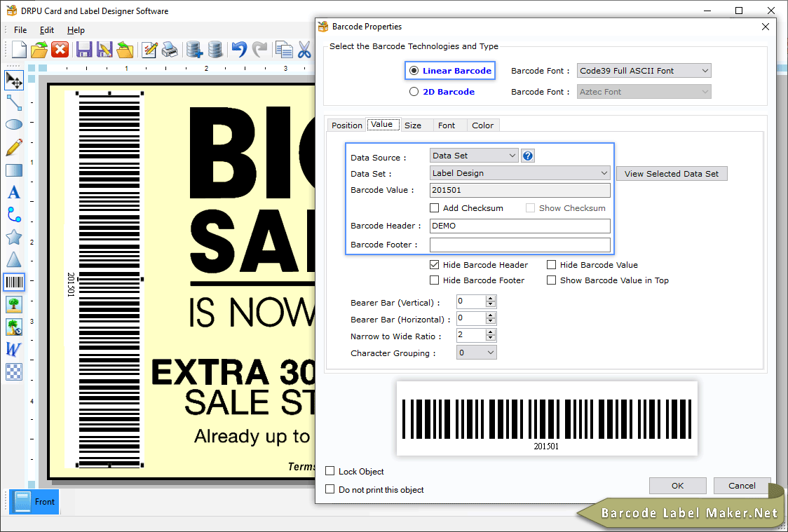788x532 pixels.
Task: Open a file with the folder icon
Action: (39, 49)
